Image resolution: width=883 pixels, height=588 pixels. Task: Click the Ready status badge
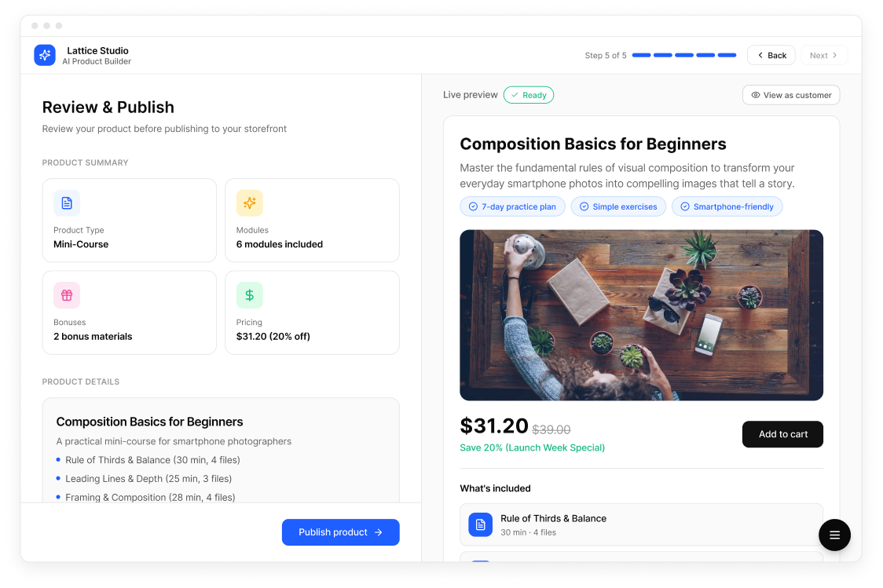[x=528, y=95]
